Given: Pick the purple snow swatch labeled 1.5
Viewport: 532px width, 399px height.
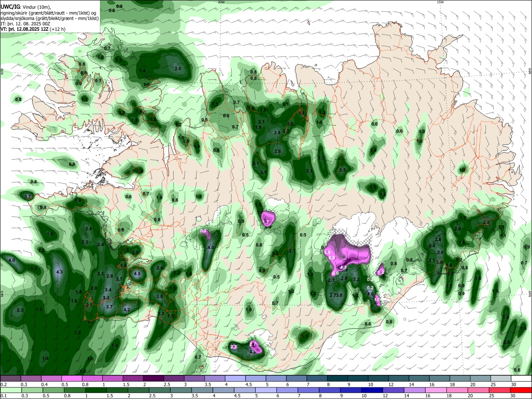Looking at the screenshot, I should (x=133, y=379).
